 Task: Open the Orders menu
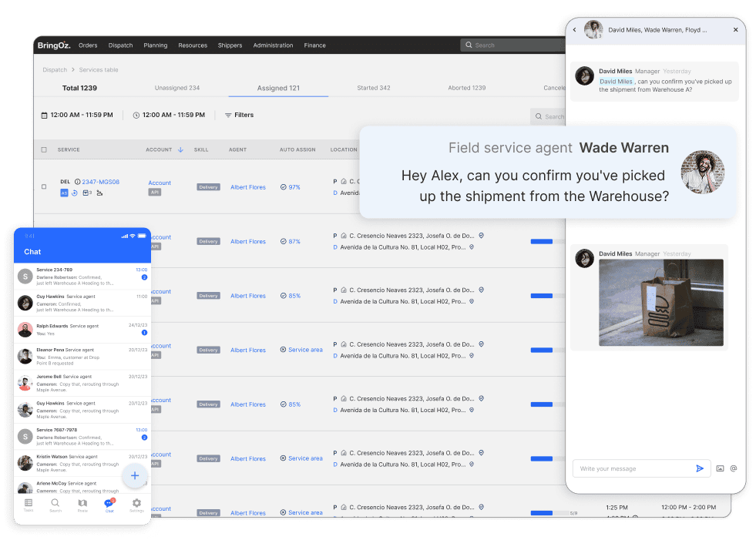pyautogui.click(x=88, y=45)
